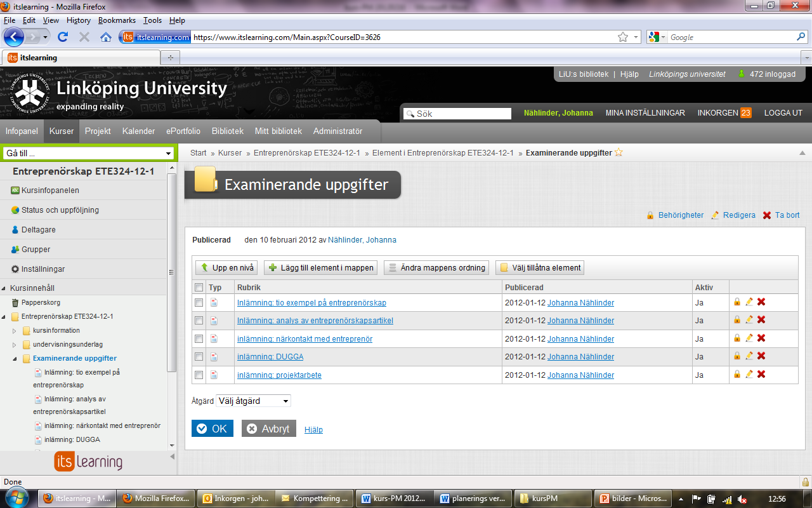Viewport: 812px width, 508px height.
Task: Click the sidebar vertical scrollbar
Action: [x=171, y=273]
